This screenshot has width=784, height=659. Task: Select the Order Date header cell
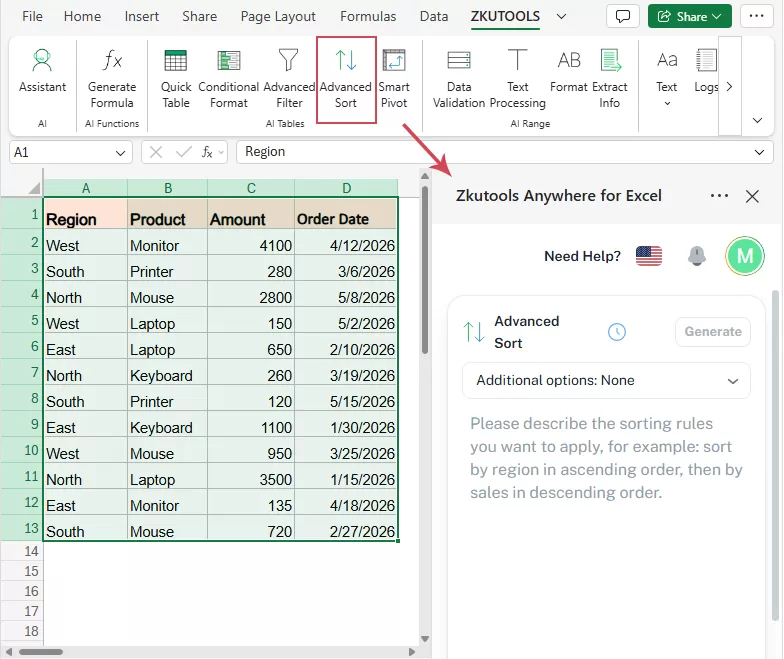click(x=346, y=214)
